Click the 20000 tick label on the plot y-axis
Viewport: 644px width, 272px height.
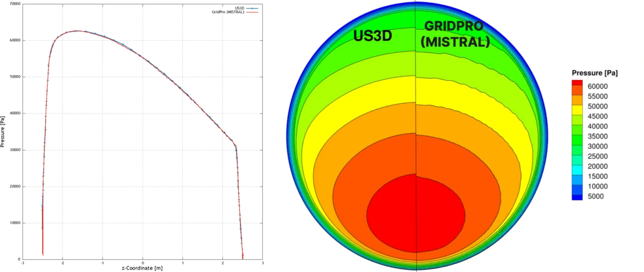tap(15, 186)
